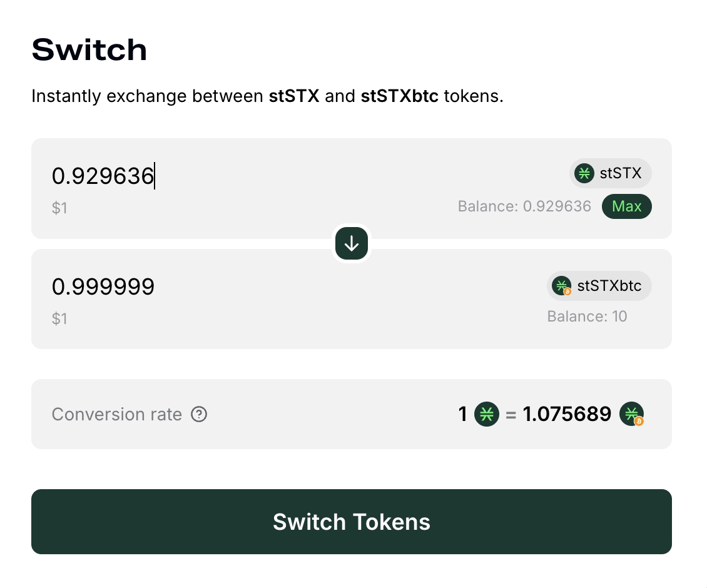The width and height of the screenshot is (707, 588).
Task: Click the stSTXbtc logo in the token pill
Action: [x=562, y=286]
